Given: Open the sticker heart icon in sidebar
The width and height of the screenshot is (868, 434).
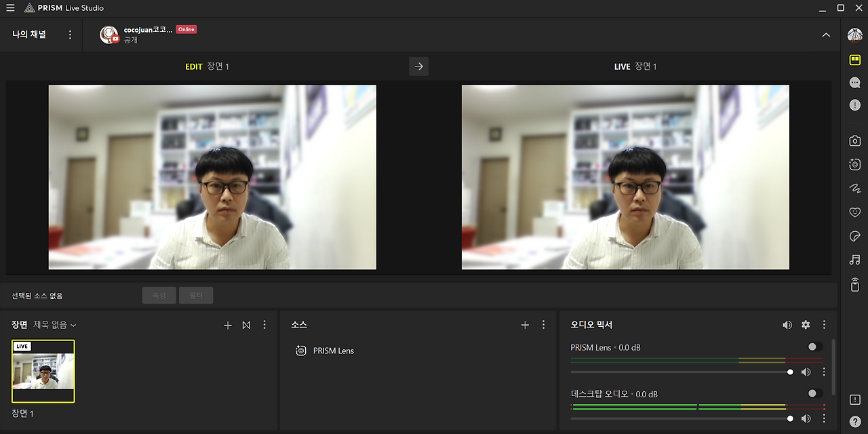Looking at the screenshot, I should point(854,212).
